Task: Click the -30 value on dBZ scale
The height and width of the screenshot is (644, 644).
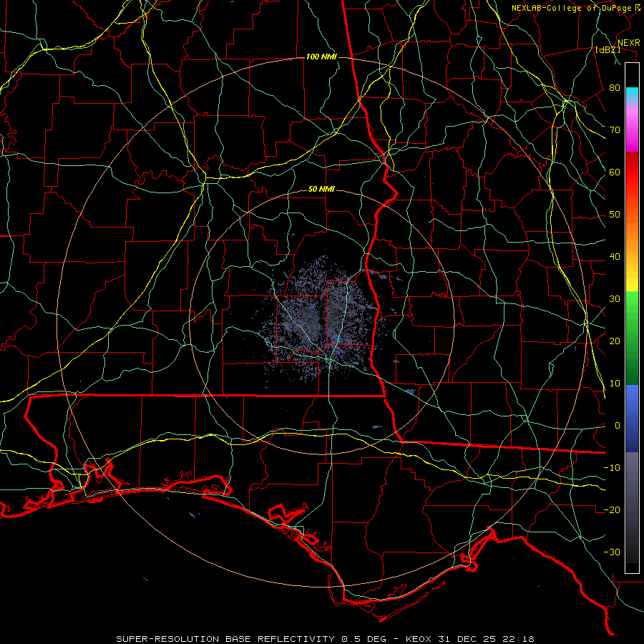Action: coord(612,552)
